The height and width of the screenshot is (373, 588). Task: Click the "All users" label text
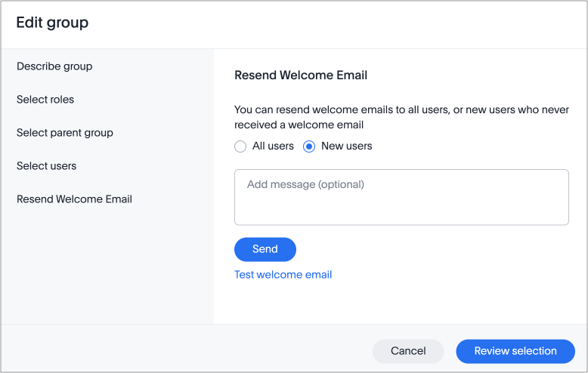coord(273,146)
